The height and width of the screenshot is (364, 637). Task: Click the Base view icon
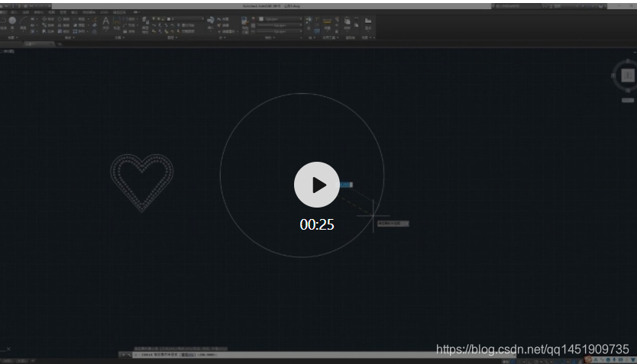(367, 21)
